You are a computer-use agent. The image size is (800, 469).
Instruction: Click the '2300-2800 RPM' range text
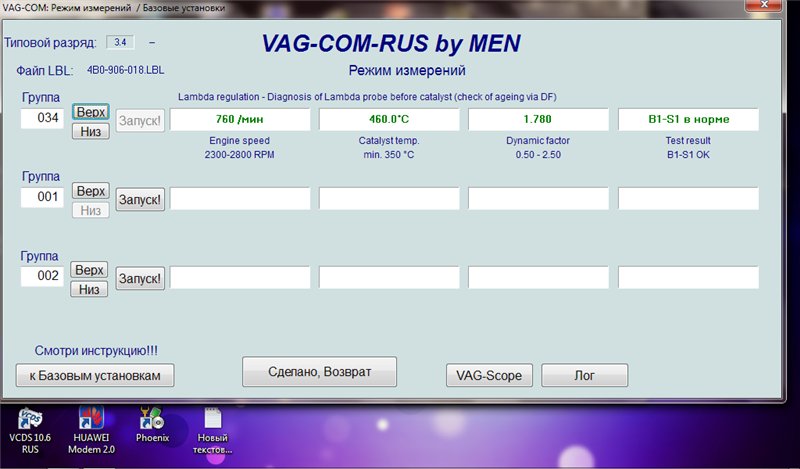[x=239, y=155]
